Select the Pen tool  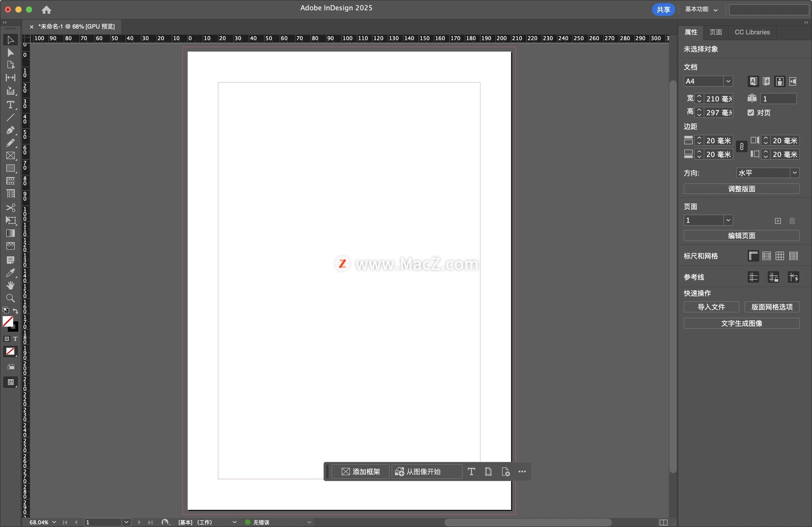[x=11, y=130]
